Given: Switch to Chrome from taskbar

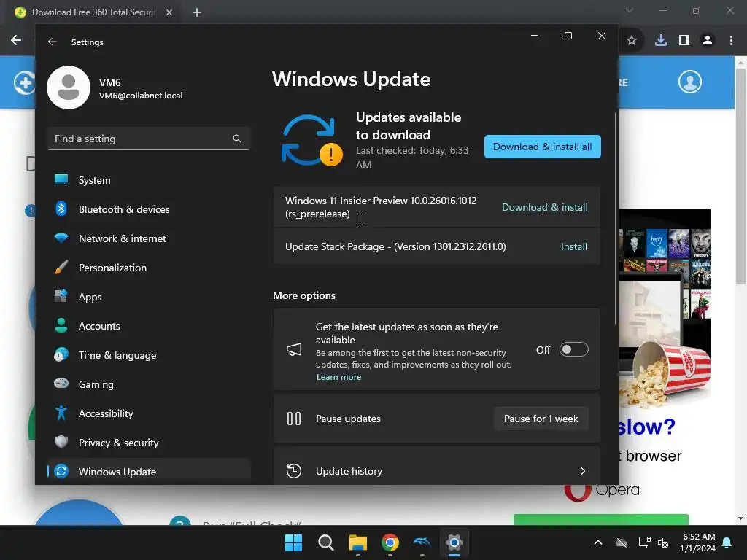Looking at the screenshot, I should [390, 542].
